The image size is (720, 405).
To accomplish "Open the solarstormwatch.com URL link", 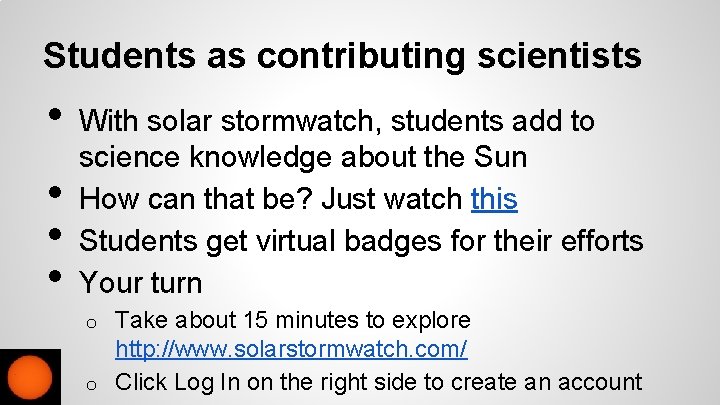I will 291,351.
